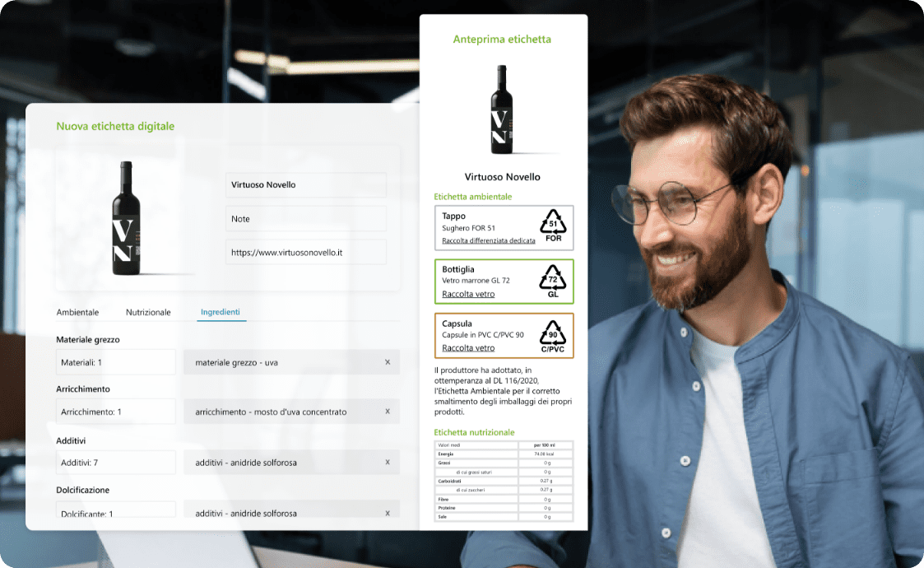Follow the Raccolta vetro link under Capsula

pyautogui.click(x=468, y=348)
